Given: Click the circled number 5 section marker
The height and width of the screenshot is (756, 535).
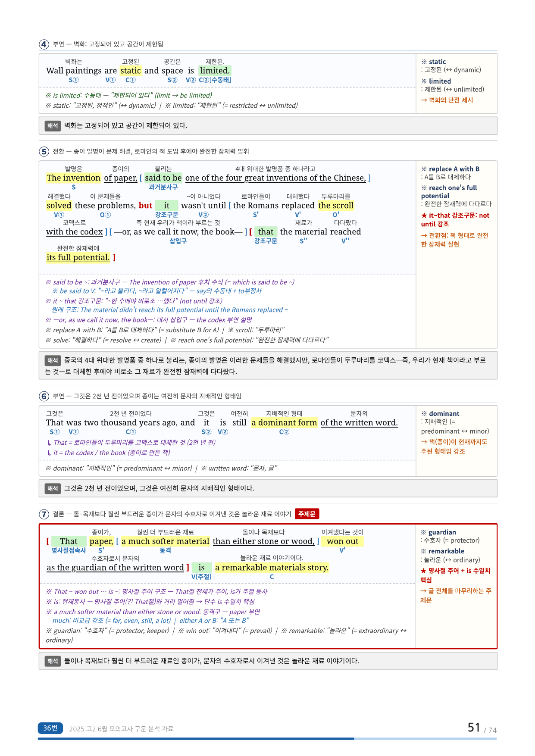Looking at the screenshot, I should click(44, 152).
